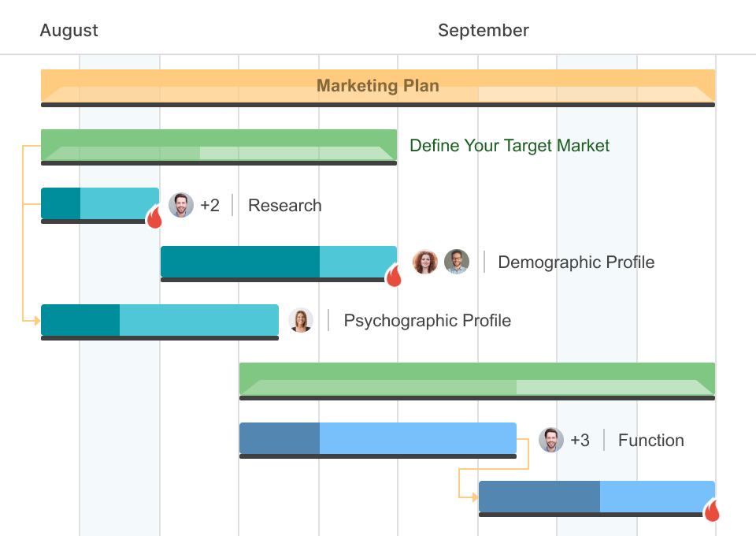This screenshot has width=756, height=536.
Task: Click the September month header
Action: click(x=483, y=31)
